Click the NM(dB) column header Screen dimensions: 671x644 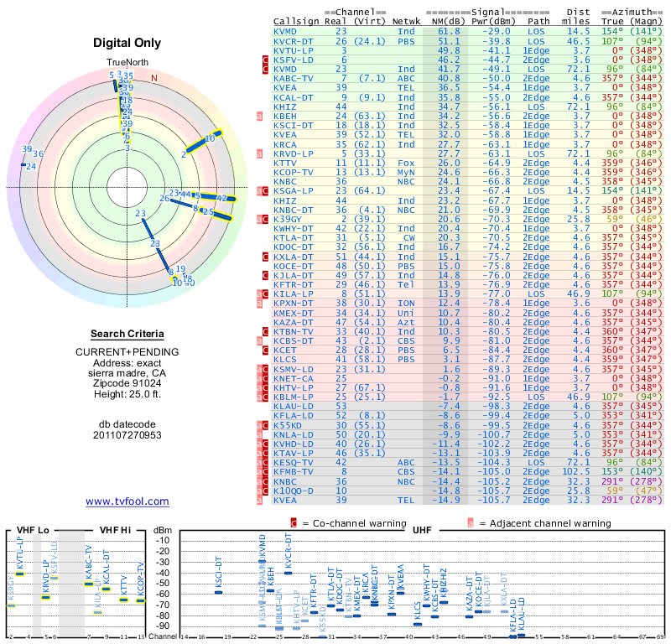[x=446, y=21]
